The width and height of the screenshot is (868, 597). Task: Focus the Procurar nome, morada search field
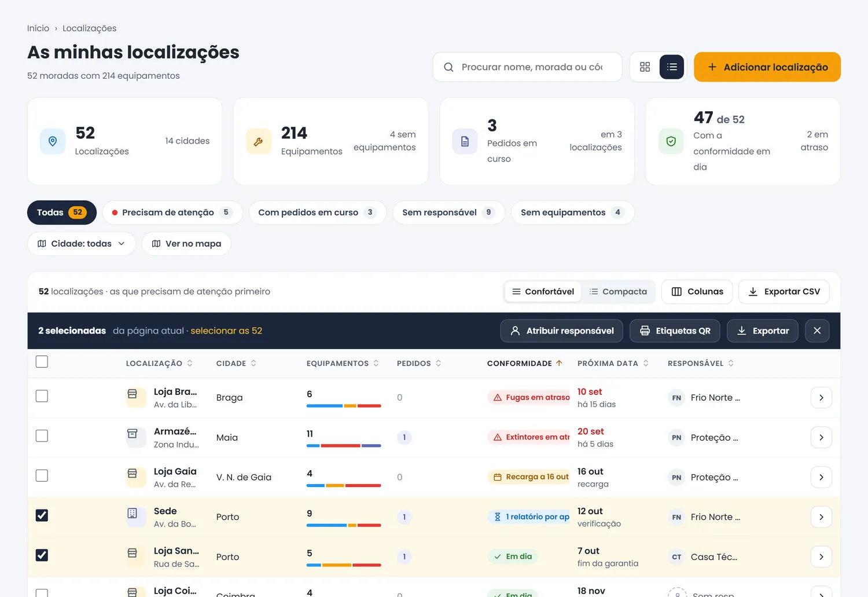click(x=528, y=67)
